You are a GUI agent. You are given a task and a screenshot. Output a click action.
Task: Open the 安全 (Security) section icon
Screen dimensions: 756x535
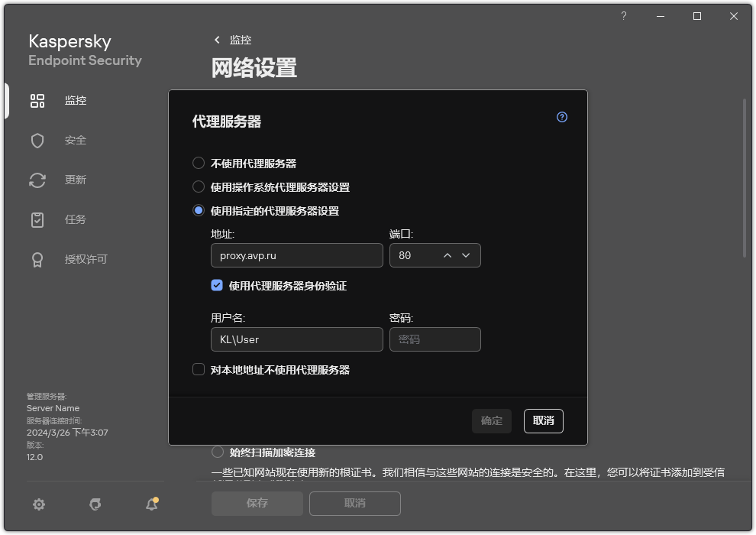(37, 140)
